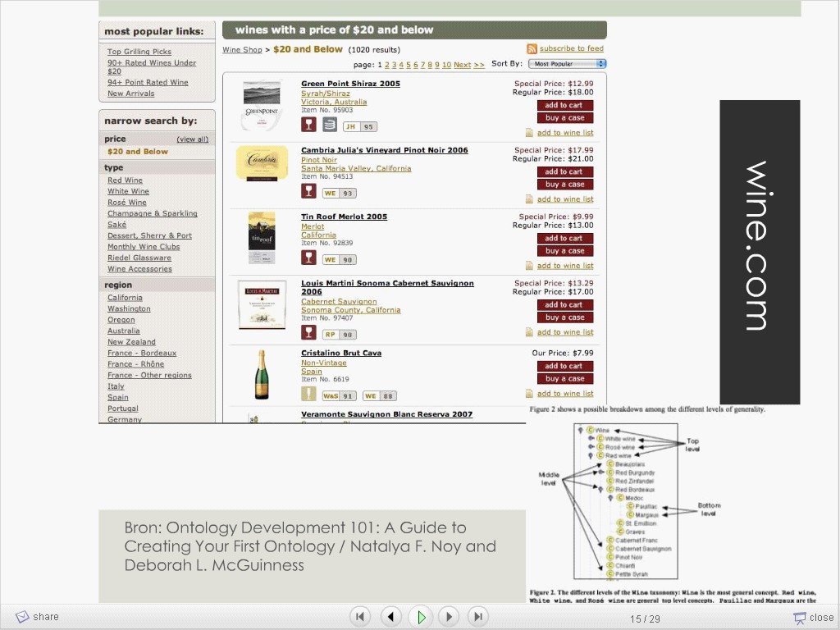Add Cristalino Brut Cava to cart
The width and height of the screenshot is (840, 630).
564,367
